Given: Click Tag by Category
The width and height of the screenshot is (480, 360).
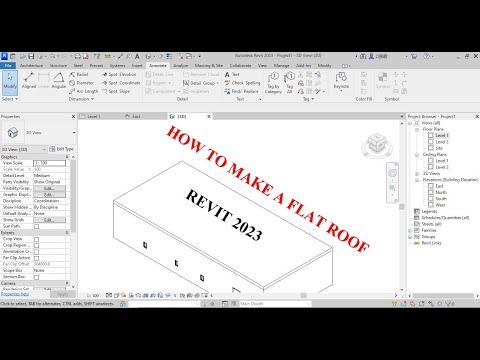Looking at the screenshot, I should point(273,83).
